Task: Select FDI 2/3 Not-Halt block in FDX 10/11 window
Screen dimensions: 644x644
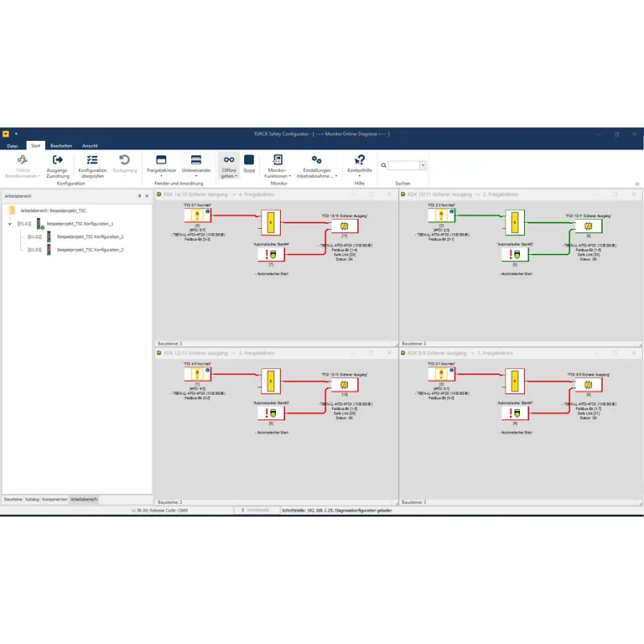Action: (x=441, y=216)
